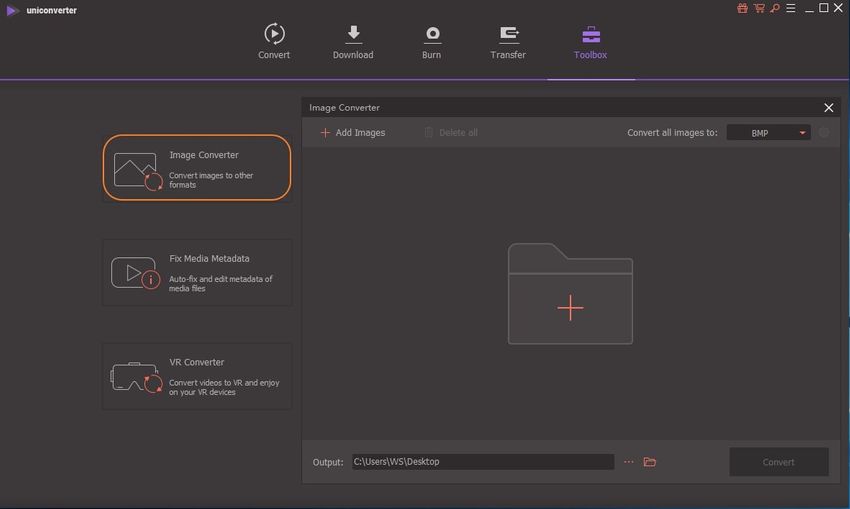Expand the BMP format dropdown
The height and width of the screenshot is (509, 850).
tap(768, 132)
